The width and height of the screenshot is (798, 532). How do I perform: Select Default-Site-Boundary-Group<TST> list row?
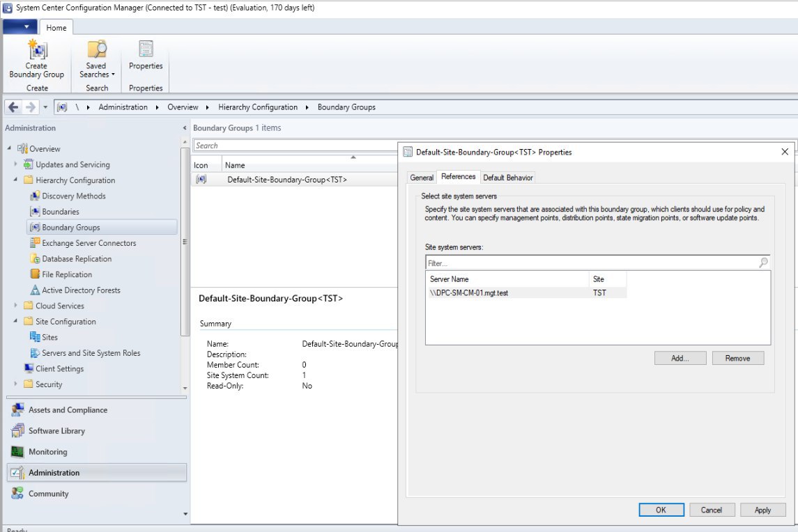294,180
